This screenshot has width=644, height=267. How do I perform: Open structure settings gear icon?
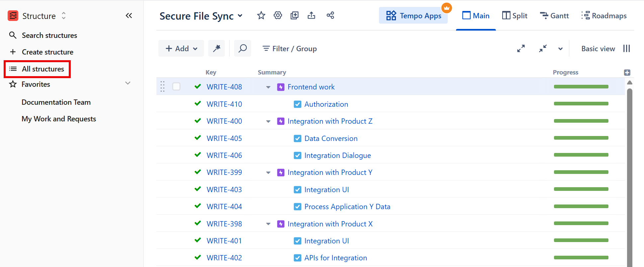point(278,16)
